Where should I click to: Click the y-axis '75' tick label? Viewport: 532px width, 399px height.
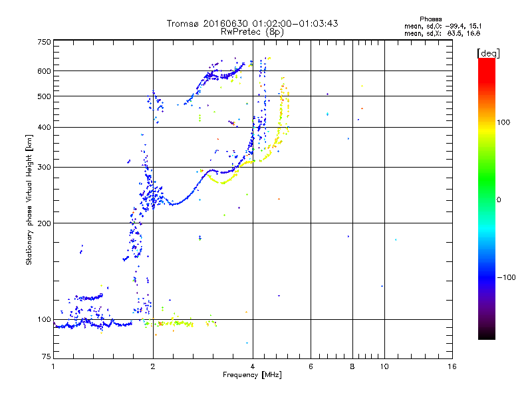coord(47,356)
